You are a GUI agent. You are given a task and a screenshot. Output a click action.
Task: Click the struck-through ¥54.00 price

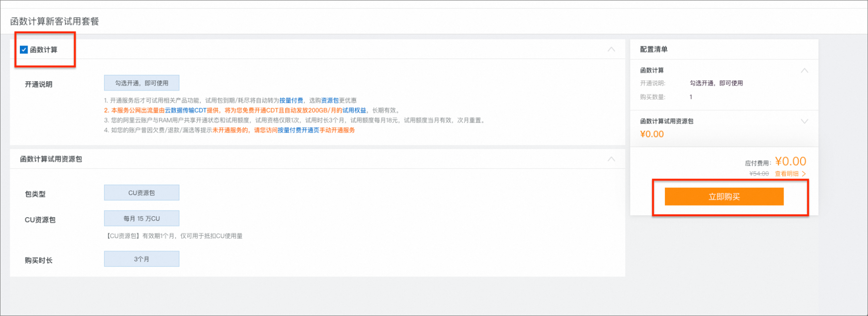(x=759, y=174)
